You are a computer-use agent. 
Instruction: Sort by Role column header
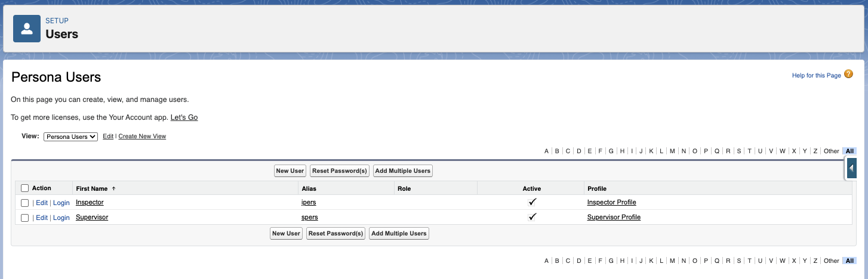click(404, 188)
